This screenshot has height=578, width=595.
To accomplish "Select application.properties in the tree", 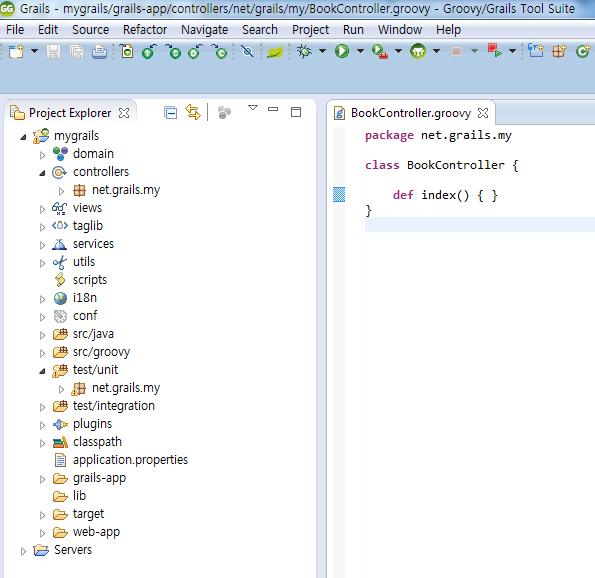I will pyautogui.click(x=130, y=460).
